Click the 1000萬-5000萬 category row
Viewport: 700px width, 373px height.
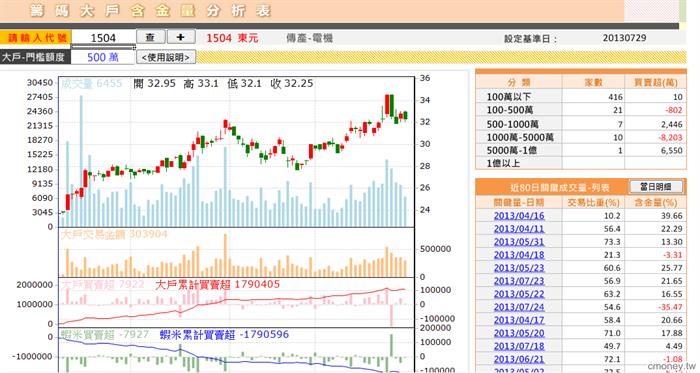(x=580, y=137)
